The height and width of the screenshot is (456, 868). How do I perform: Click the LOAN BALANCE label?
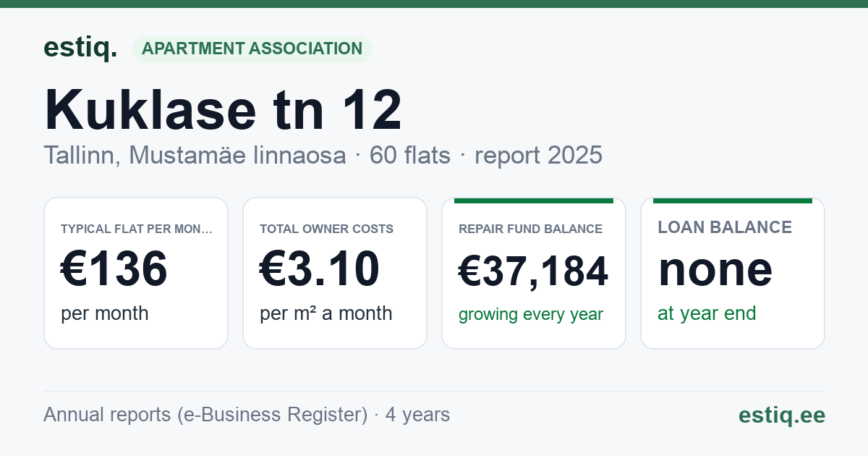725,227
